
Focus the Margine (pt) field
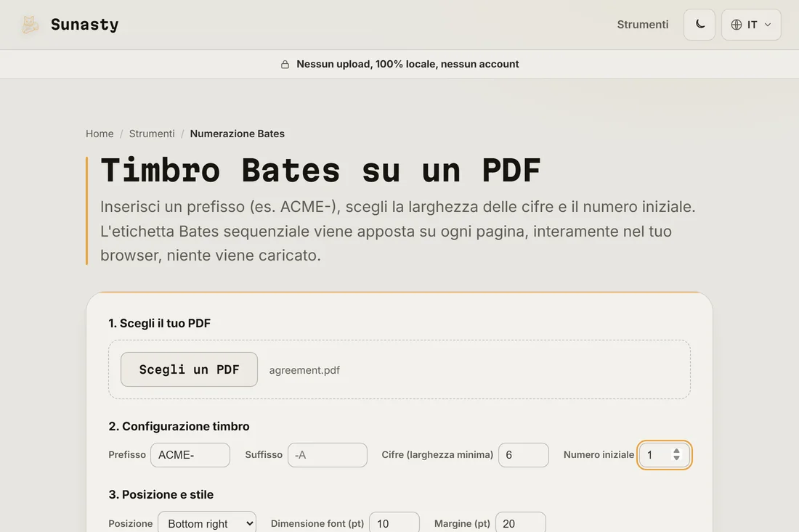520,523
